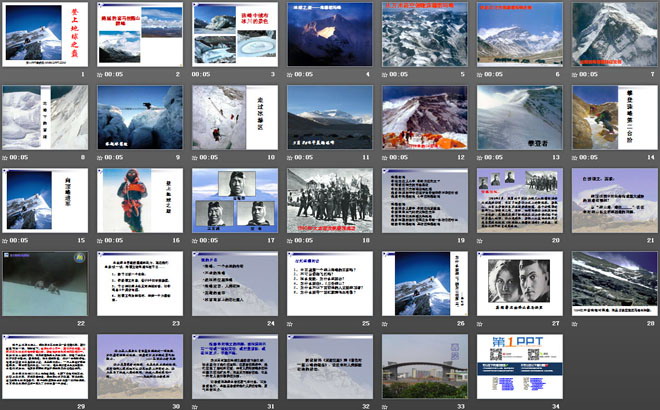
Task: Click the transition star icon under slide 16
Action: pos(100,240)
